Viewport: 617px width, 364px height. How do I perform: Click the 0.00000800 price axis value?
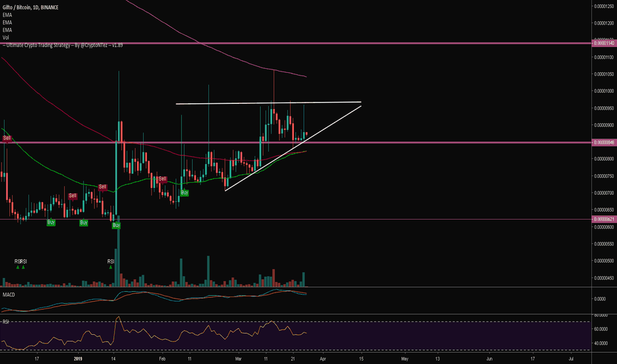click(x=604, y=159)
